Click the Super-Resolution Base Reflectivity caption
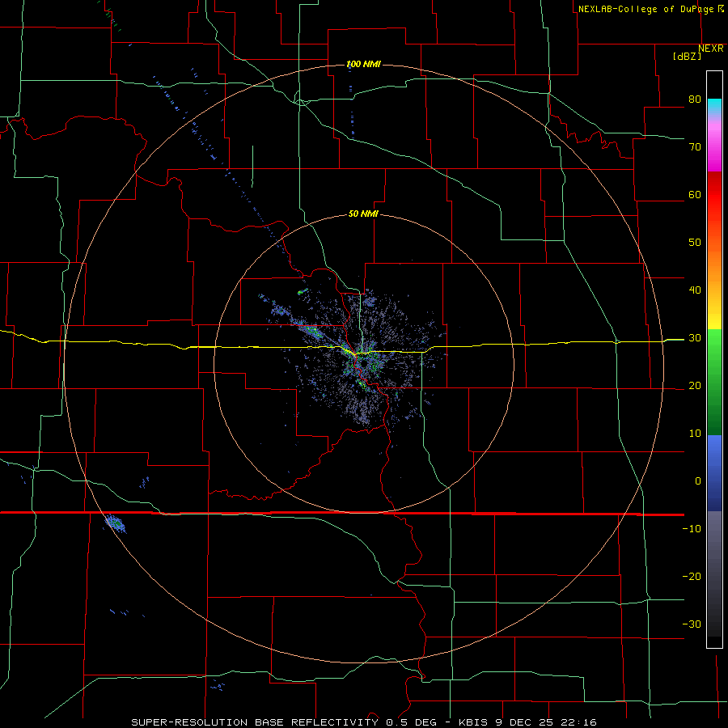 click(363, 722)
